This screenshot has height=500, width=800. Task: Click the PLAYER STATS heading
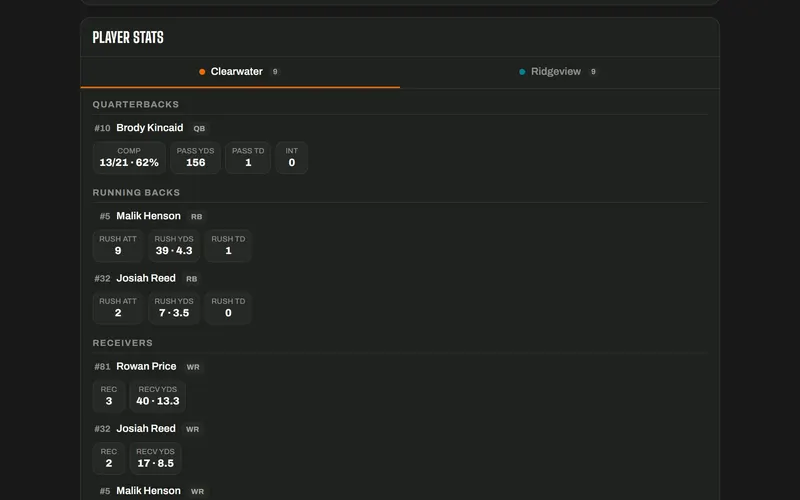[128, 37]
